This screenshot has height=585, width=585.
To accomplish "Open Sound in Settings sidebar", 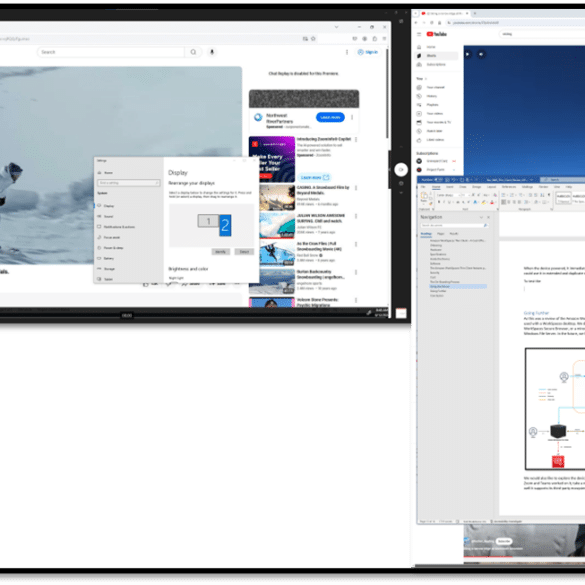I will point(106,216).
